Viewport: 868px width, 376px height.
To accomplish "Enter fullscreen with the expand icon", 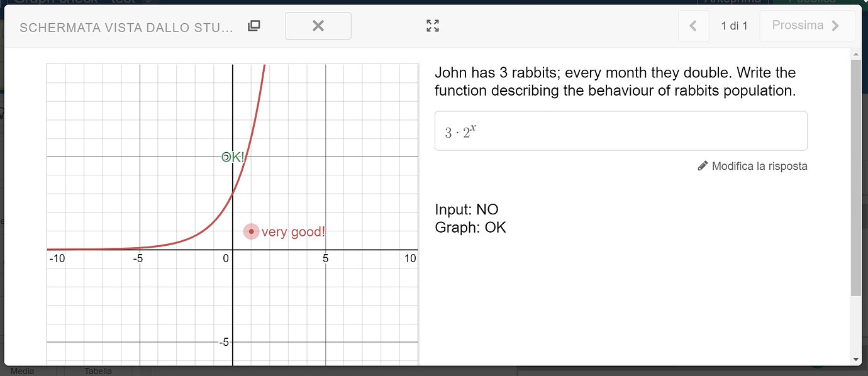I will 432,26.
